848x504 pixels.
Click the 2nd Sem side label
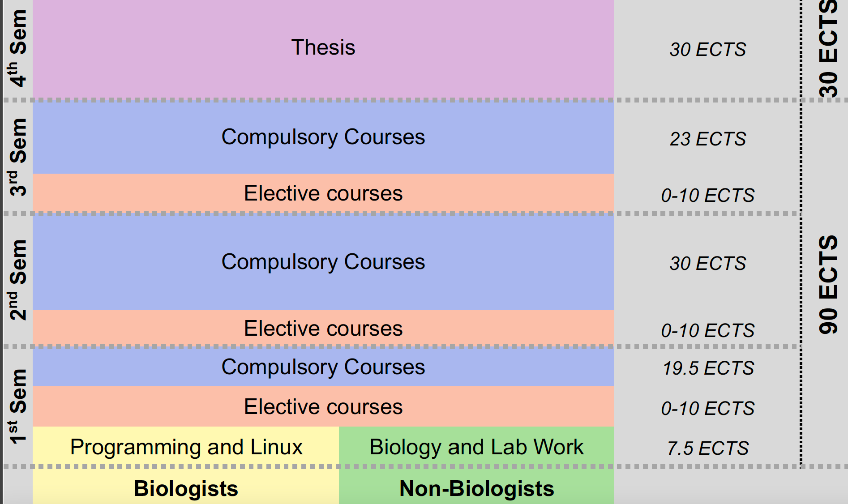click(18, 280)
